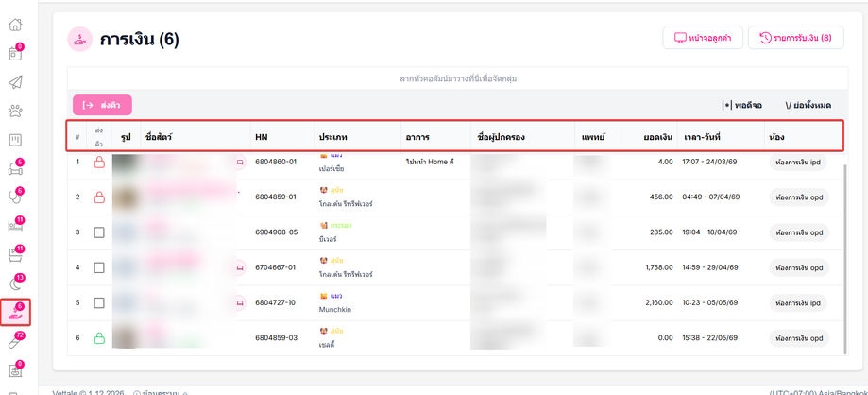Tick the checkbox for the Munchkin row
Viewport: 868px width, 395px height.
coord(99,303)
